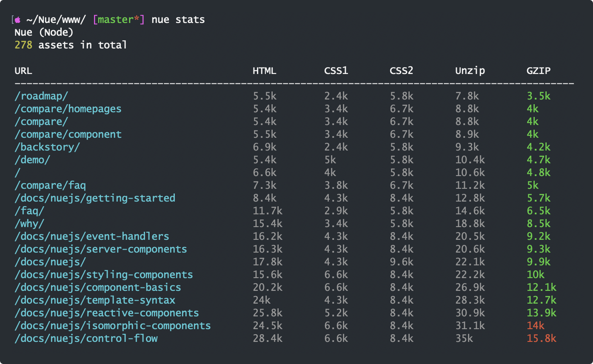Screen dimensions: 593x364
Task: Click the /compare/component URL
Action: (68, 134)
